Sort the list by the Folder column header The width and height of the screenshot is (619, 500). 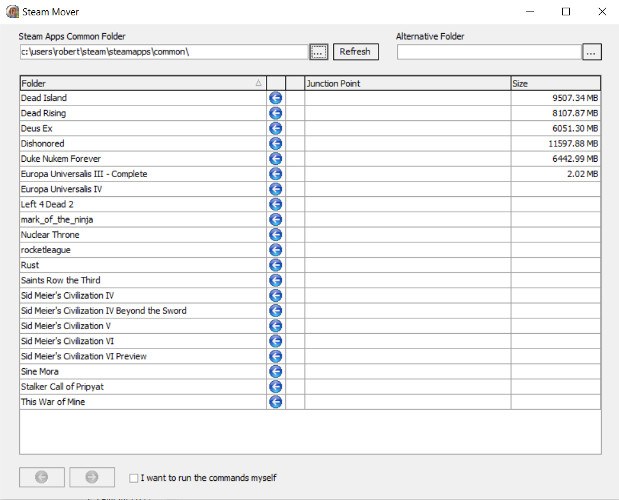(x=140, y=83)
